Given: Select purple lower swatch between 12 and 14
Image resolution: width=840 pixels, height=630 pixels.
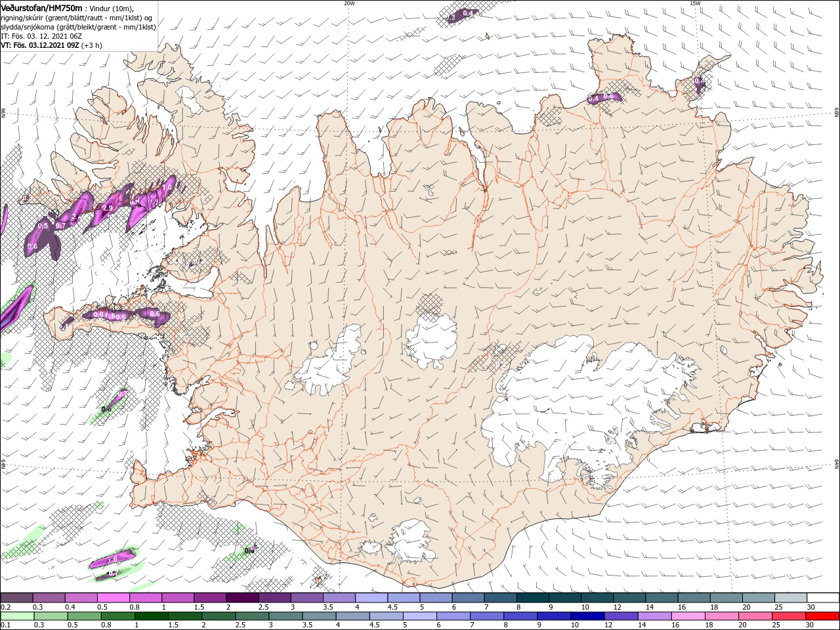Looking at the screenshot, I should [621, 616].
